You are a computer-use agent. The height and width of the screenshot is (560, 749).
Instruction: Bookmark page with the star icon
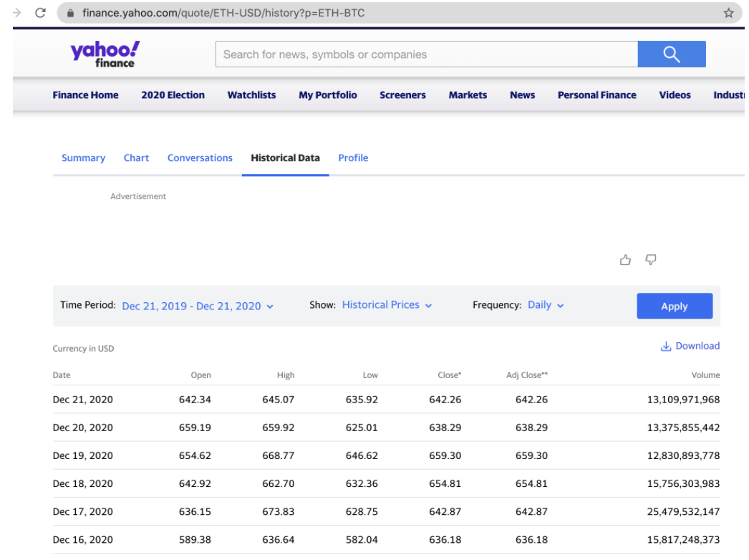[728, 13]
